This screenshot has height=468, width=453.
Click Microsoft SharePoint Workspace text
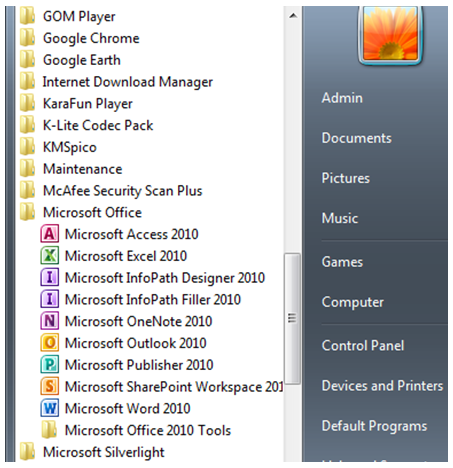tap(174, 387)
